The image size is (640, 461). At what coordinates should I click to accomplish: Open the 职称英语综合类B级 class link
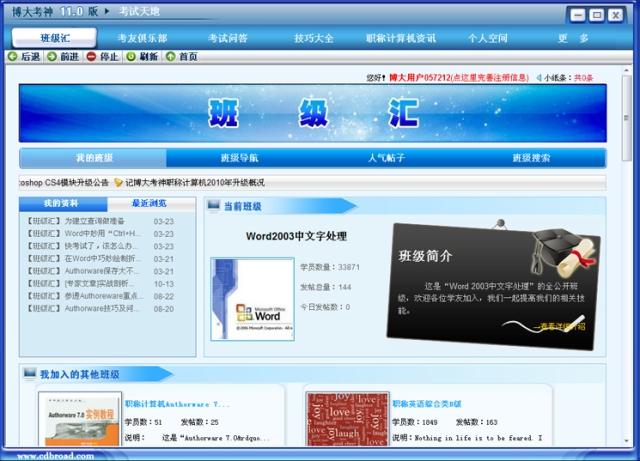(x=426, y=404)
